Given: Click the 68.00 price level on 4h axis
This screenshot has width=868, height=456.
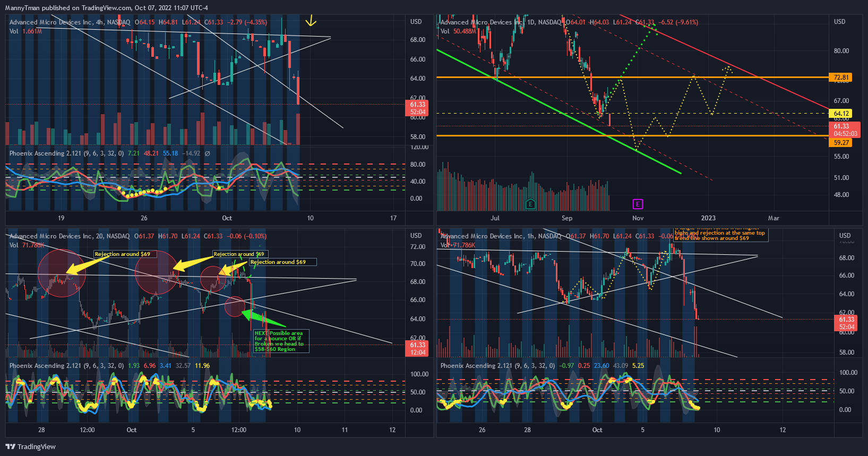Looking at the screenshot, I should coord(418,40).
